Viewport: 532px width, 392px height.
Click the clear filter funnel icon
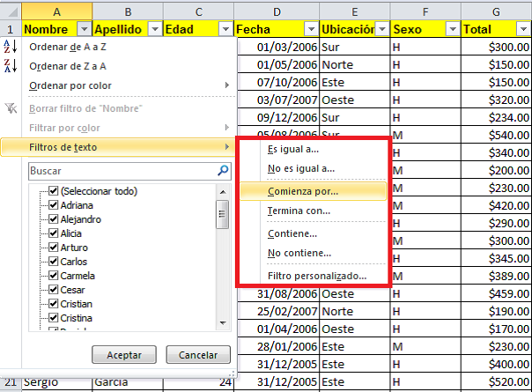pyautogui.click(x=11, y=109)
